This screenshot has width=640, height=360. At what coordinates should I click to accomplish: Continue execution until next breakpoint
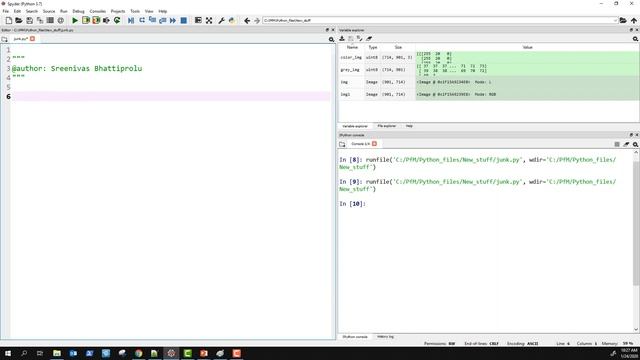click(173, 20)
